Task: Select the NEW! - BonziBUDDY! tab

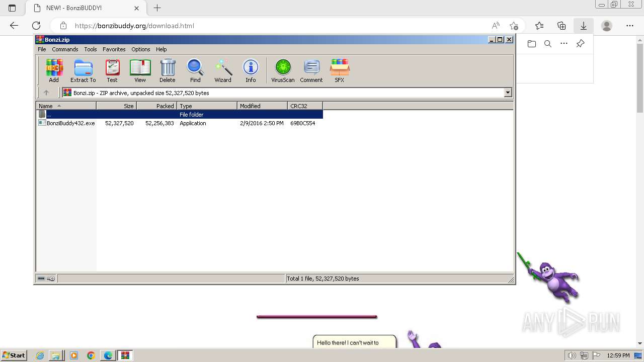Action: (x=86, y=8)
